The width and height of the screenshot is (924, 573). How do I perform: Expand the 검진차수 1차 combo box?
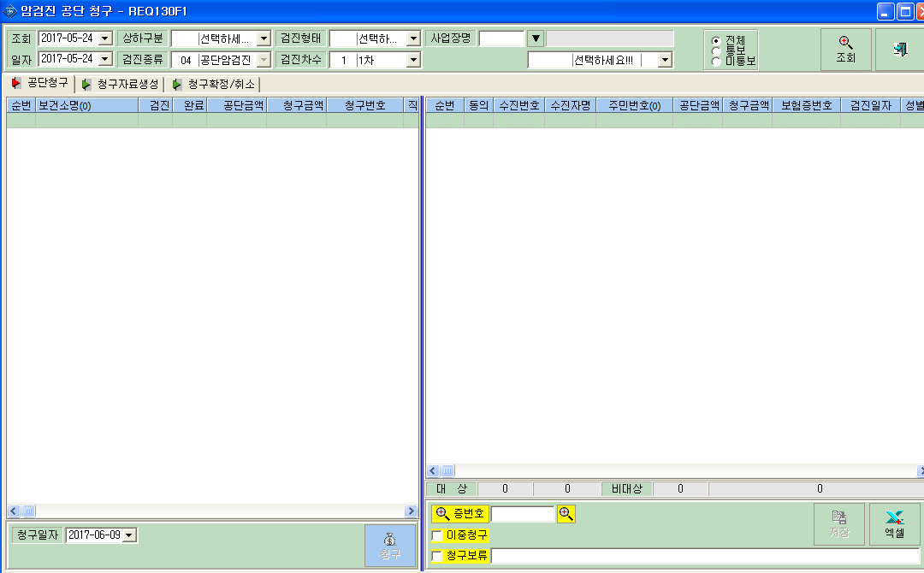pos(414,60)
